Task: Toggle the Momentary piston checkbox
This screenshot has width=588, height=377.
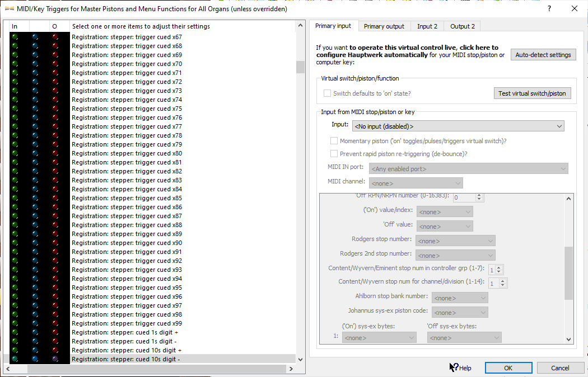Action: (x=334, y=141)
